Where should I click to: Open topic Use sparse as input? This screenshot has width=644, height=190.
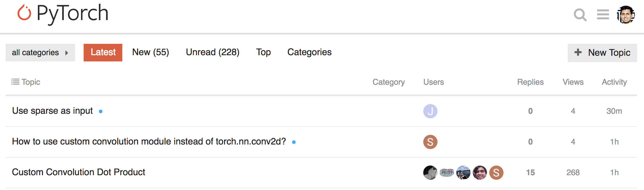[52, 111]
